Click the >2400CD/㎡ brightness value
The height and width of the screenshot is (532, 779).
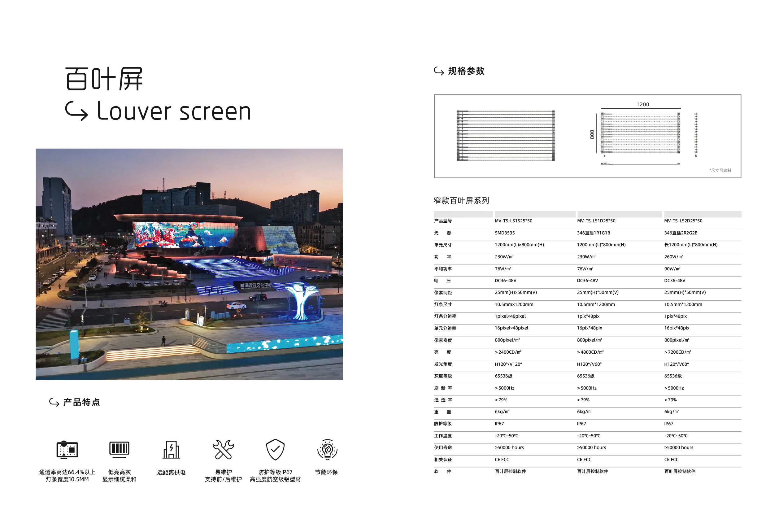pos(508,352)
